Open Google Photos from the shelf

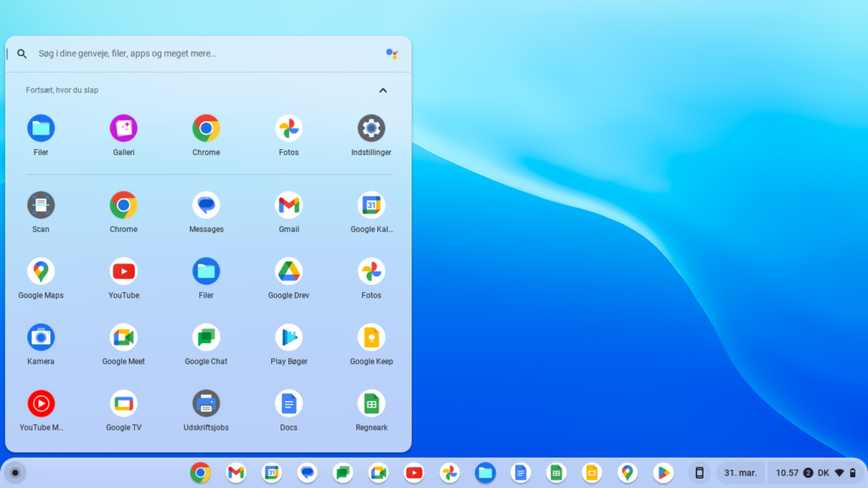pos(449,473)
